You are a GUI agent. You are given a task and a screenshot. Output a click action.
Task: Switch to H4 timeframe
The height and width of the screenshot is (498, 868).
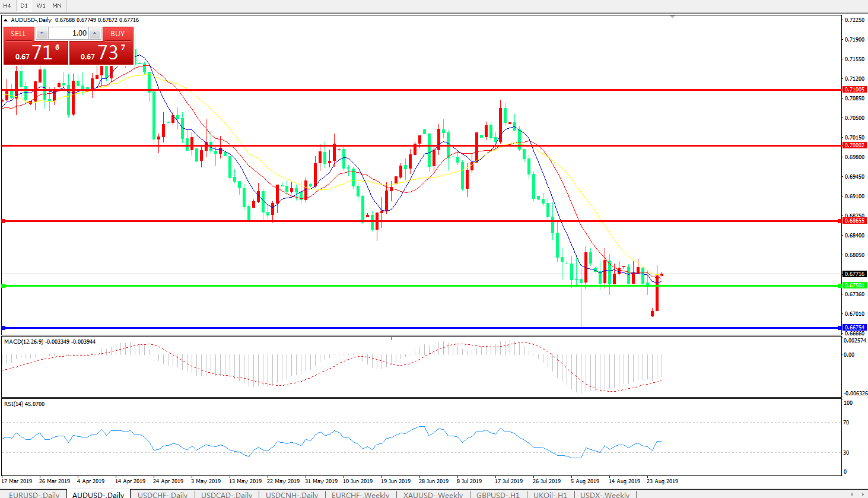coord(8,5)
